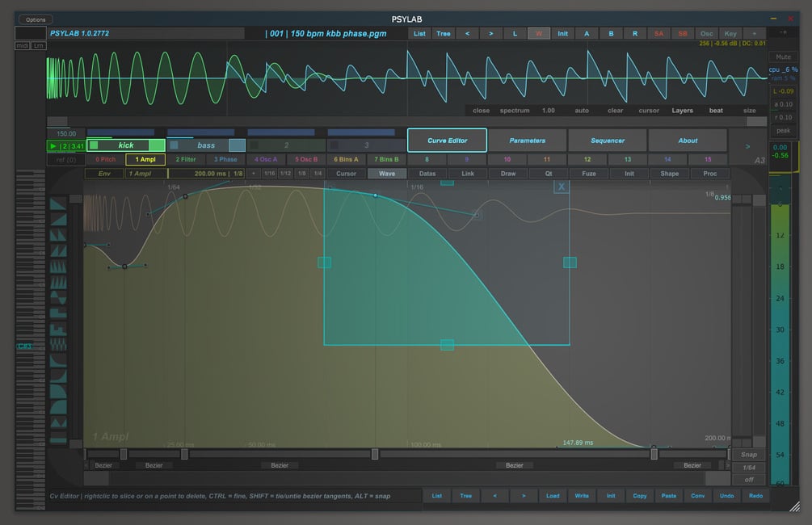Click the selection box right handle
Screen dimensions: 812x525
tap(570, 262)
